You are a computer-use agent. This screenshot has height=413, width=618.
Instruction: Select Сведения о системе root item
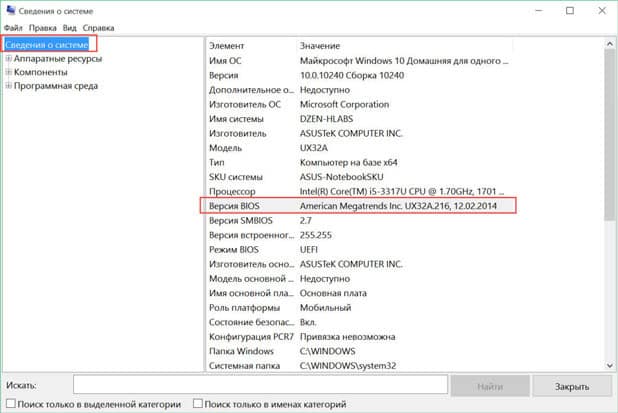tap(47, 45)
